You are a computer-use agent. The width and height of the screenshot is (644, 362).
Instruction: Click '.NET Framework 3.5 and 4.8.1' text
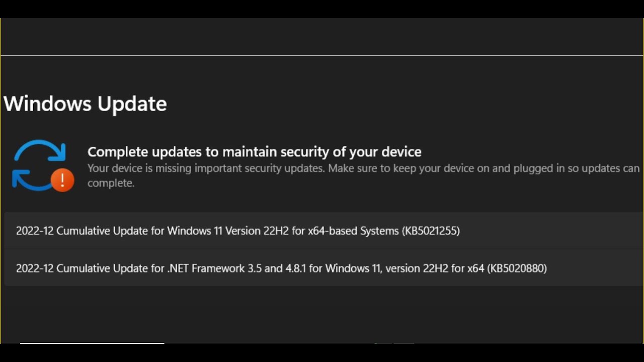(x=236, y=268)
